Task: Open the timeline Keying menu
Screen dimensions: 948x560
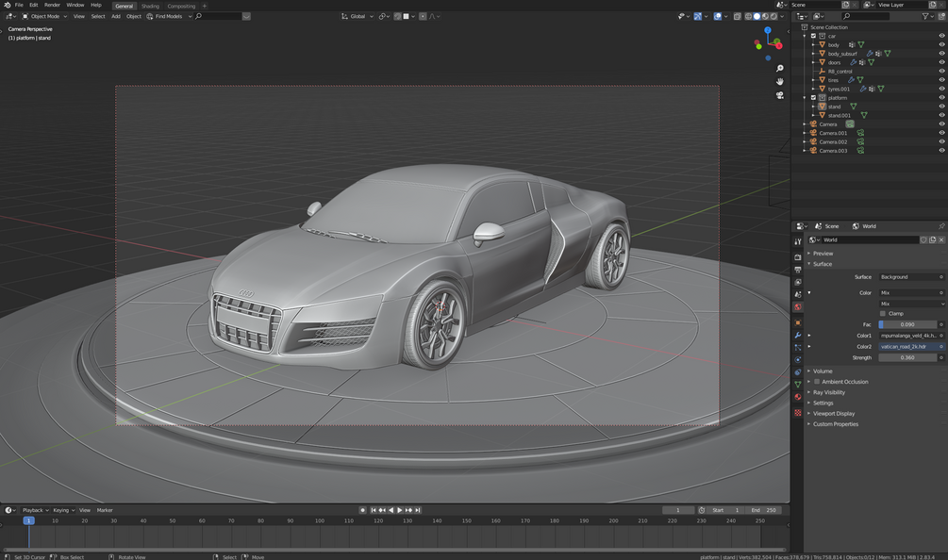Action: 63,510
